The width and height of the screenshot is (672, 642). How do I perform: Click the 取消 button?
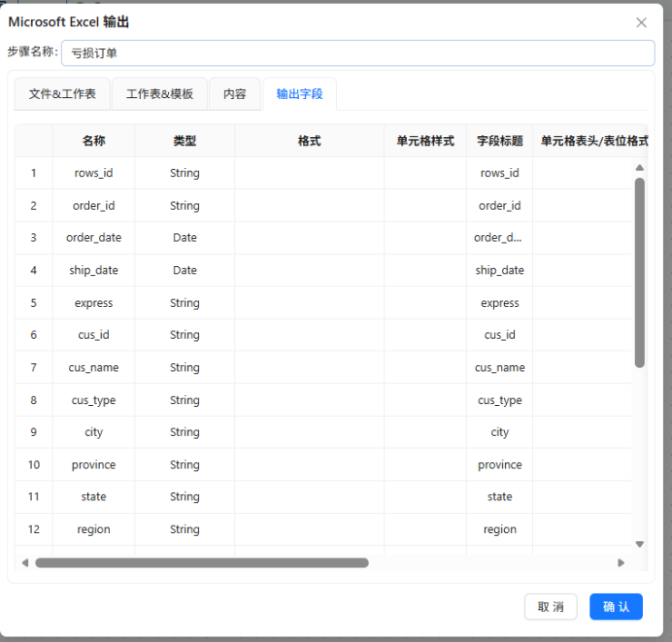point(551,607)
